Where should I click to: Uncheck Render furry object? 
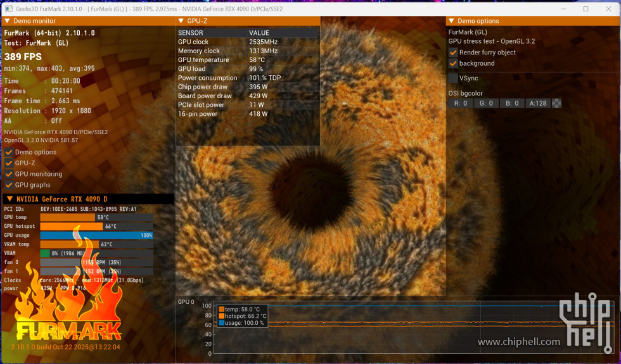tap(453, 53)
